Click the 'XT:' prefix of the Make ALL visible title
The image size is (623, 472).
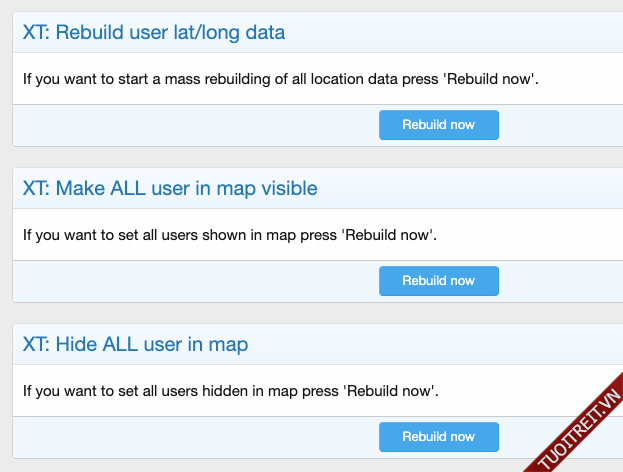click(37, 188)
